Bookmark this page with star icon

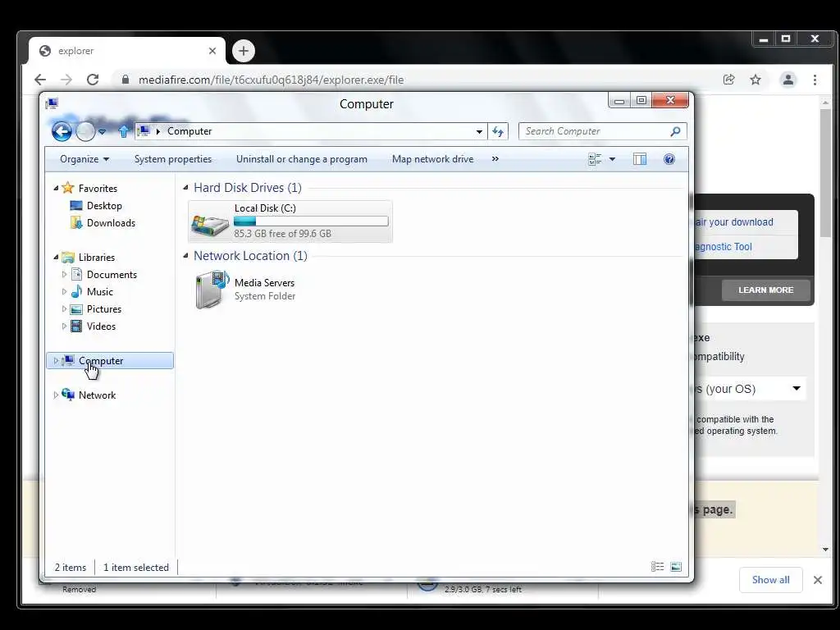click(756, 80)
